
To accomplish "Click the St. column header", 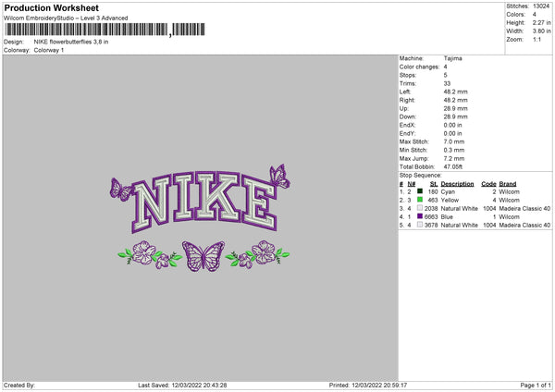I will click(434, 184).
